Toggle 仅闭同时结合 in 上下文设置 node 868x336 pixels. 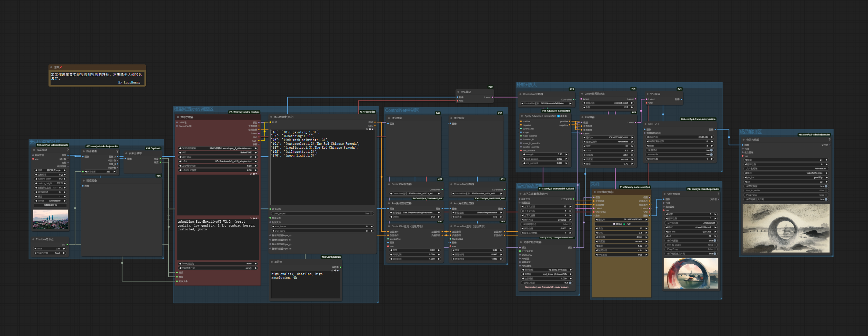click(x=547, y=224)
